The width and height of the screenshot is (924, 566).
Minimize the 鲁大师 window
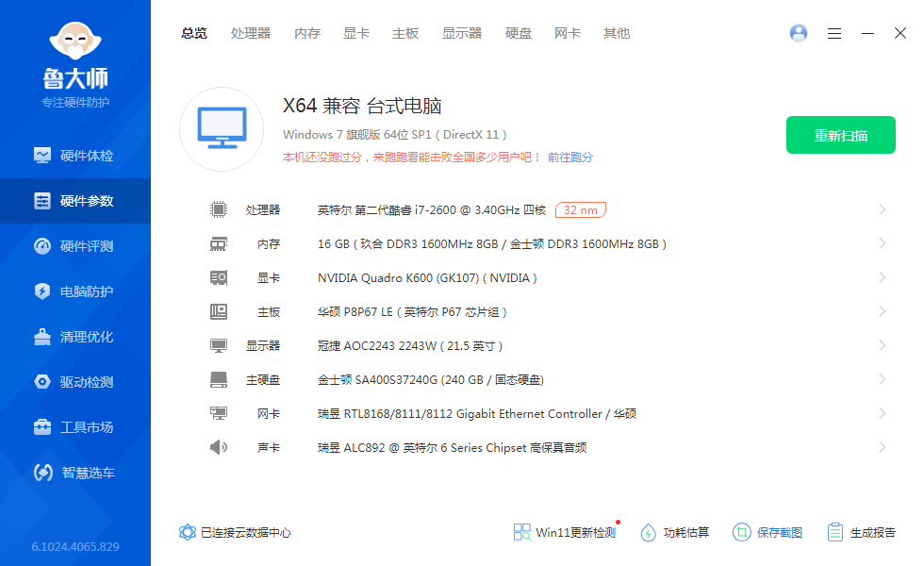[867, 34]
